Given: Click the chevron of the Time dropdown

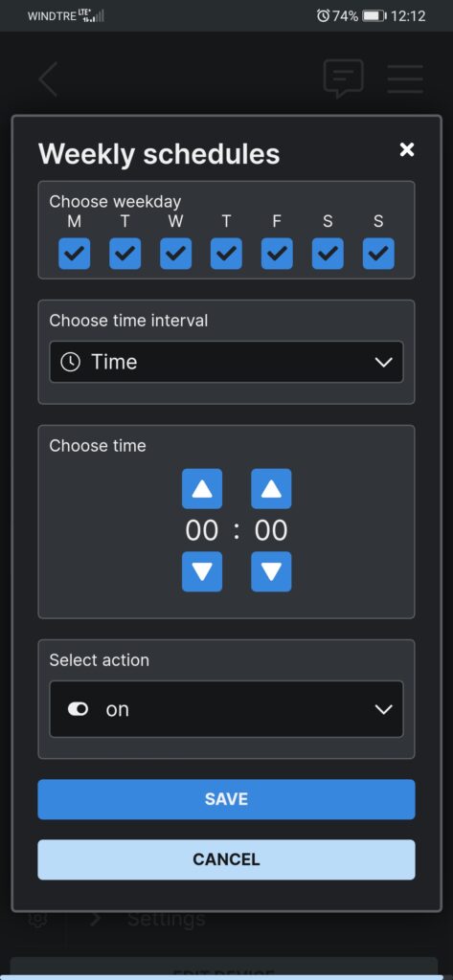Looking at the screenshot, I should (x=383, y=363).
